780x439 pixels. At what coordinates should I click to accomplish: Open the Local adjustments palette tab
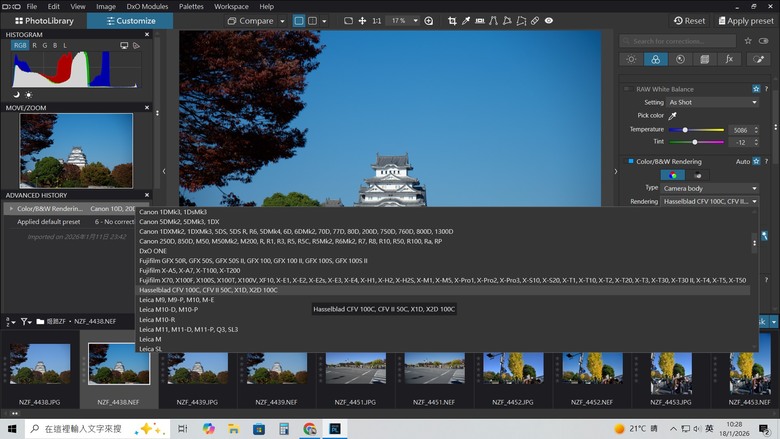point(758,59)
